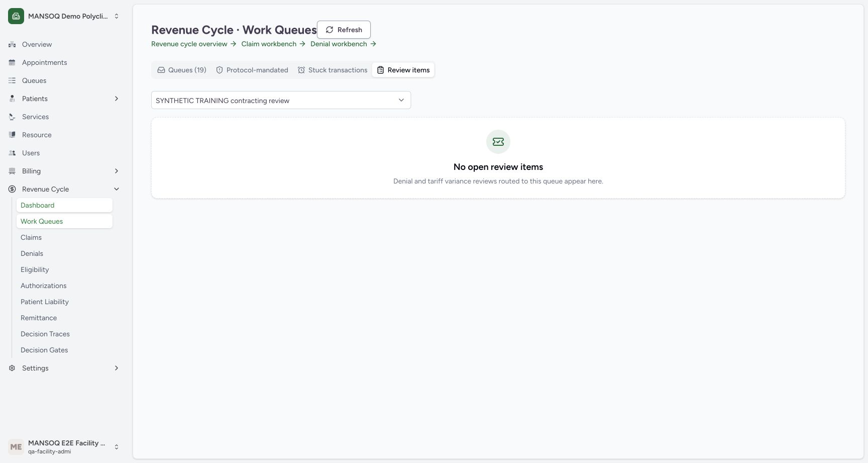
Task: Click the 'No open review items' heading
Action: pos(498,167)
